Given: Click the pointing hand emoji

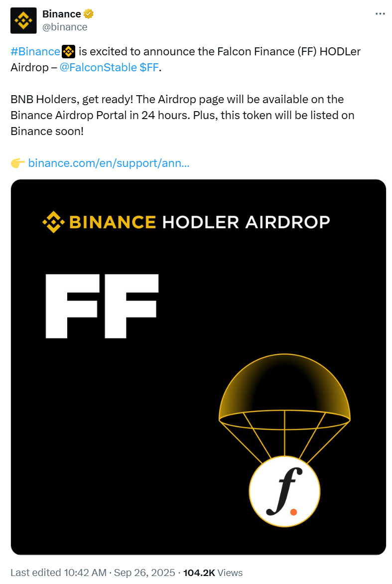Looking at the screenshot, I should [x=17, y=163].
